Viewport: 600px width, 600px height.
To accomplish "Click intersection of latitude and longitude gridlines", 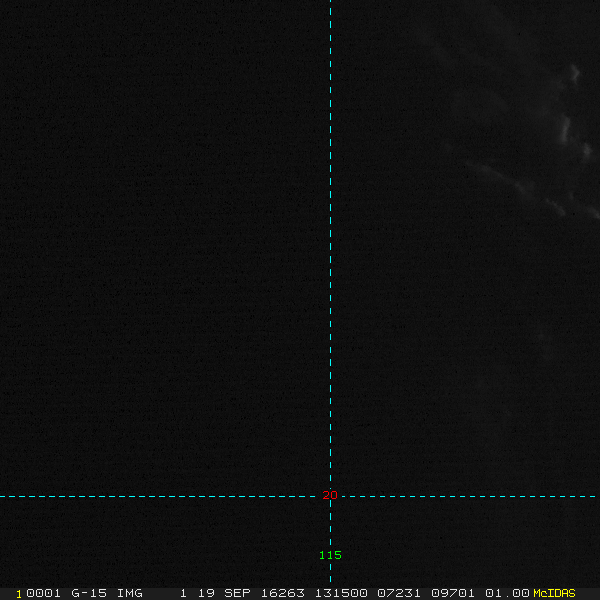I will click(x=330, y=496).
